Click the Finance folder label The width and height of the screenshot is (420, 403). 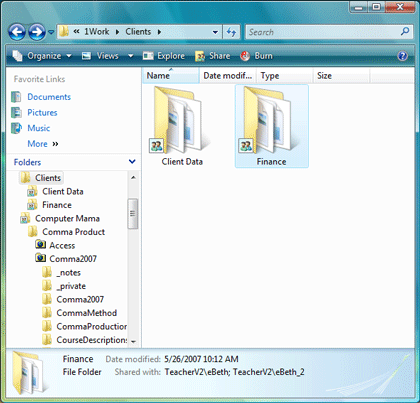[271, 162]
